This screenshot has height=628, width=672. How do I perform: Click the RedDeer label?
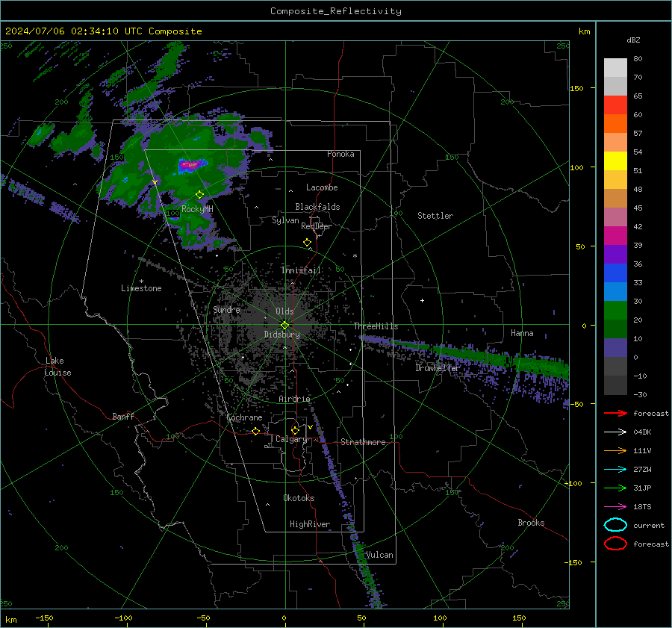tap(317, 226)
